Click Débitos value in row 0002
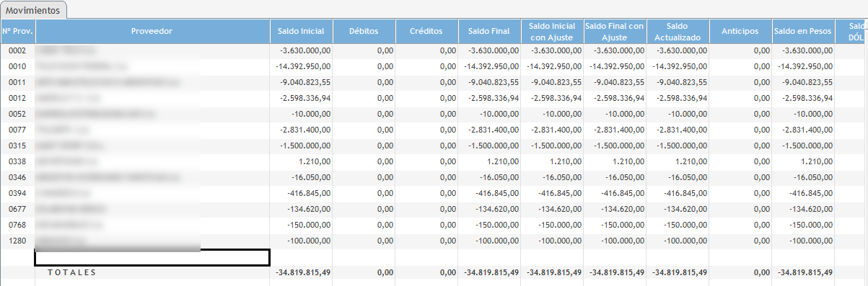868x286 pixels. coord(364,51)
